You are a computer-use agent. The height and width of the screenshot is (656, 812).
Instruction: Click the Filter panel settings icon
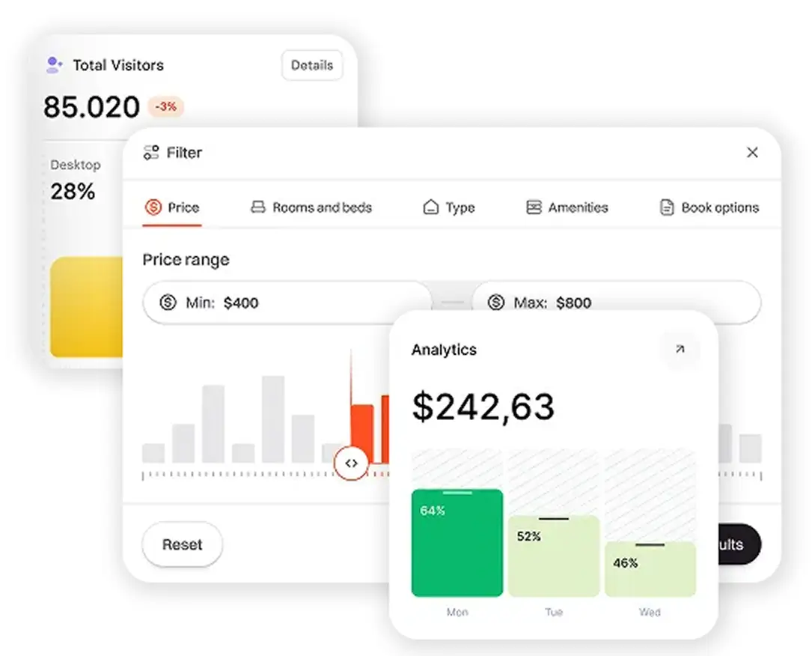point(150,152)
